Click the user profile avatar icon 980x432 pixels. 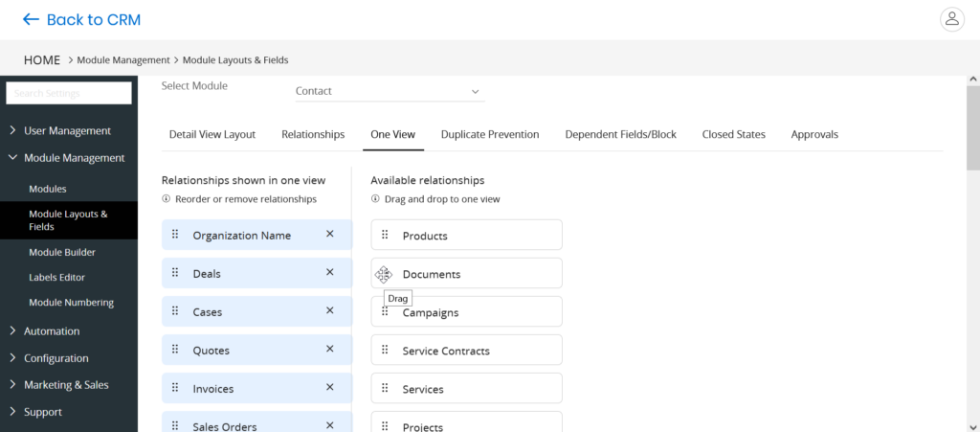coord(951,19)
